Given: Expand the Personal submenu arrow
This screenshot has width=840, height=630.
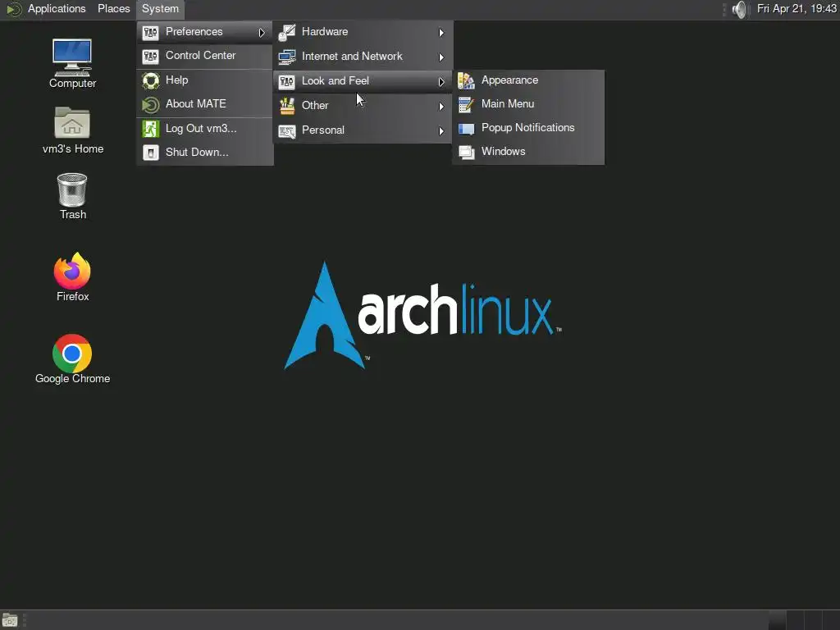Looking at the screenshot, I should [441, 131].
